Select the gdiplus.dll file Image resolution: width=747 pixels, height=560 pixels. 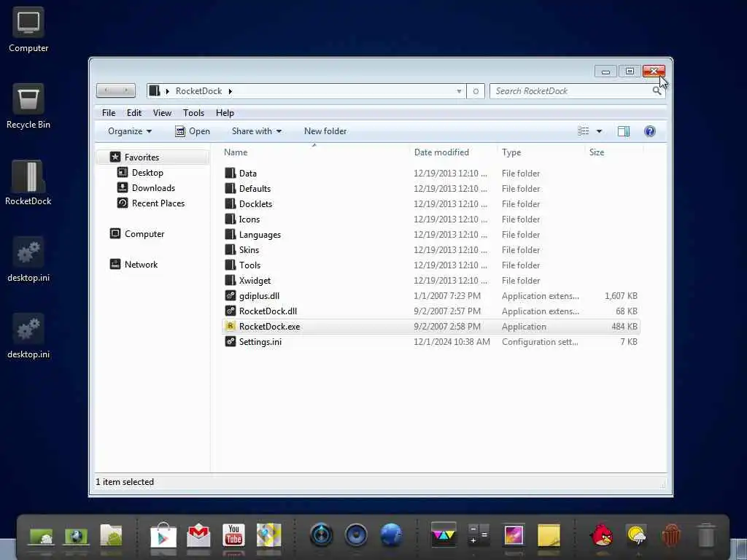pyautogui.click(x=430, y=296)
